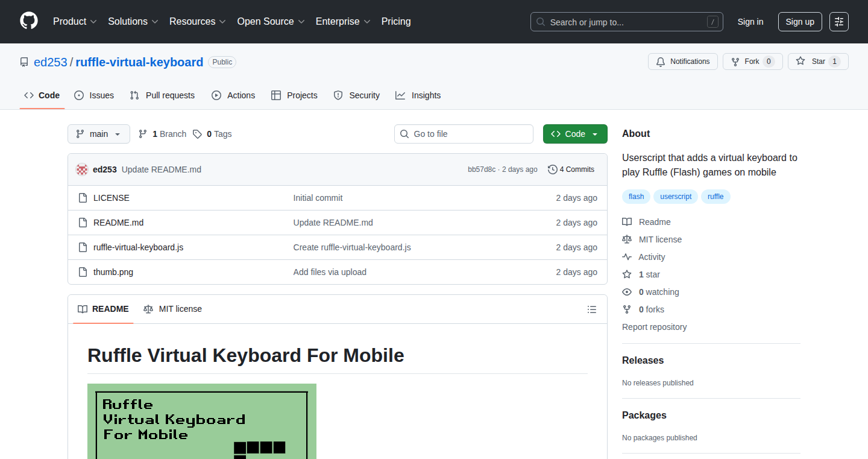Image resolution: width=868 pixels, height=459 pixels.
Task: Click the fork icon beside 0 forks
Action: 627,309
